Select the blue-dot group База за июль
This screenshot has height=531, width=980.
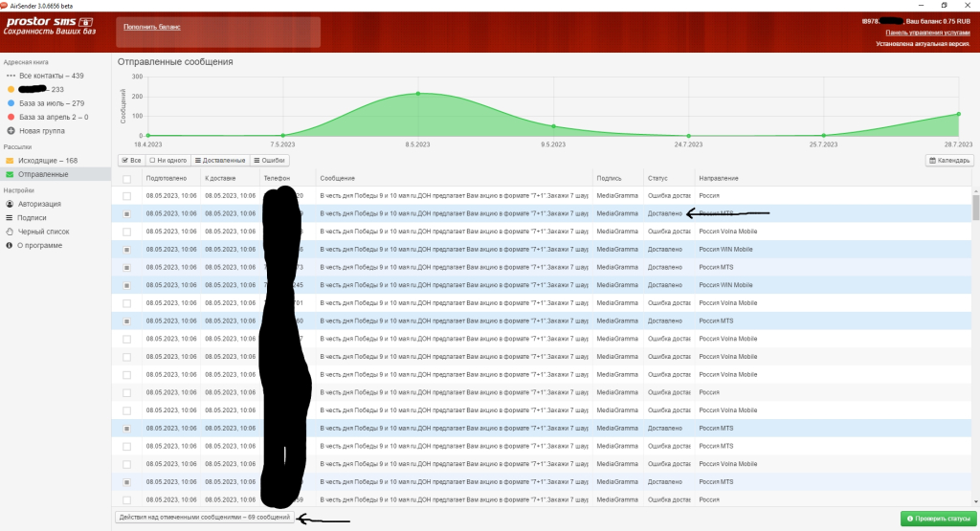point(11,103)
